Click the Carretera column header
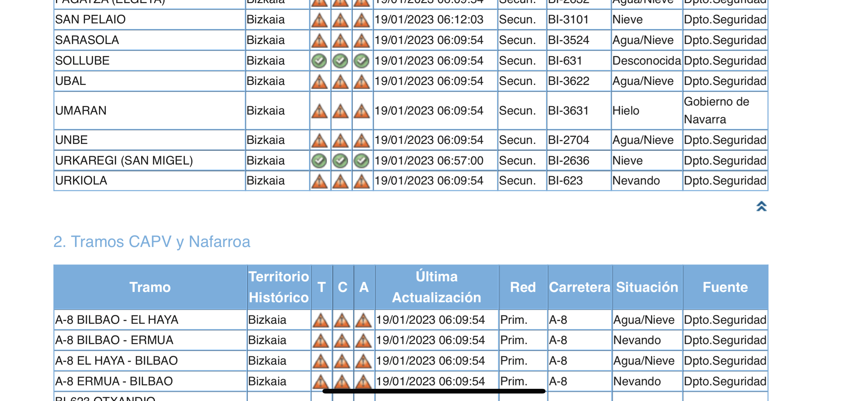Screen dimensions: 868x401 pyautogui.click(x=579, y=287)
